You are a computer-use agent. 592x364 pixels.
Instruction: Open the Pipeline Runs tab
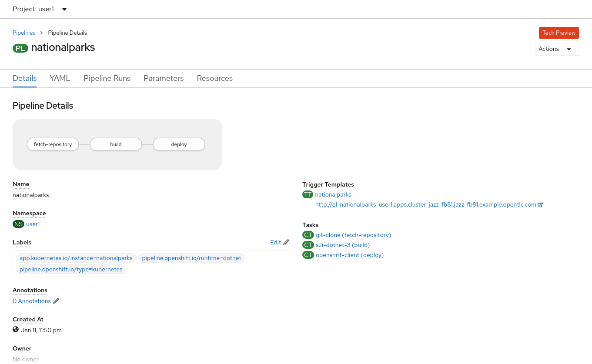107,78
